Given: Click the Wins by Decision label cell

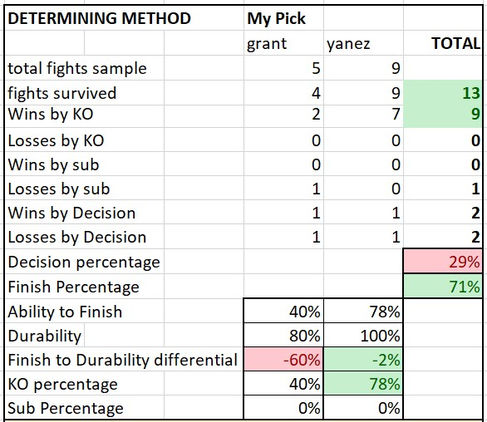Looking at the screenshot, I should (x=84, y=212).
